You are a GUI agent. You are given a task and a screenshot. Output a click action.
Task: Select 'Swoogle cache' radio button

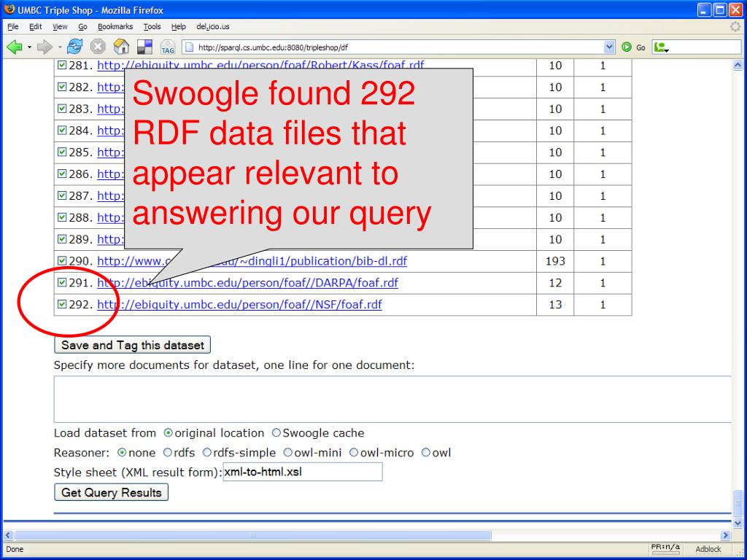pos(276,433)
